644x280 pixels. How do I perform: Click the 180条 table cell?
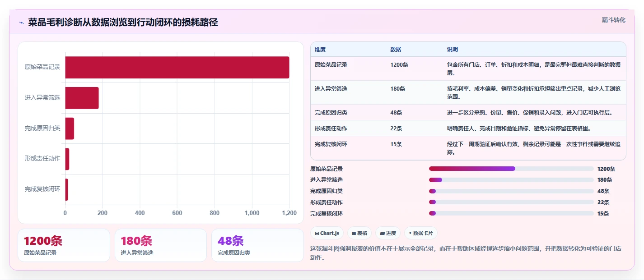tap(398, 88)
